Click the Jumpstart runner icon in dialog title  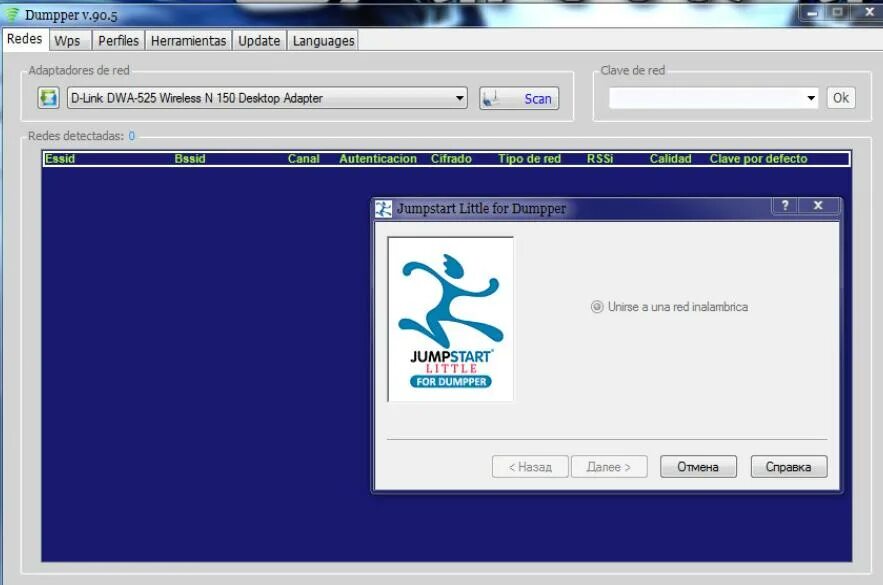[x=383, y=209]
